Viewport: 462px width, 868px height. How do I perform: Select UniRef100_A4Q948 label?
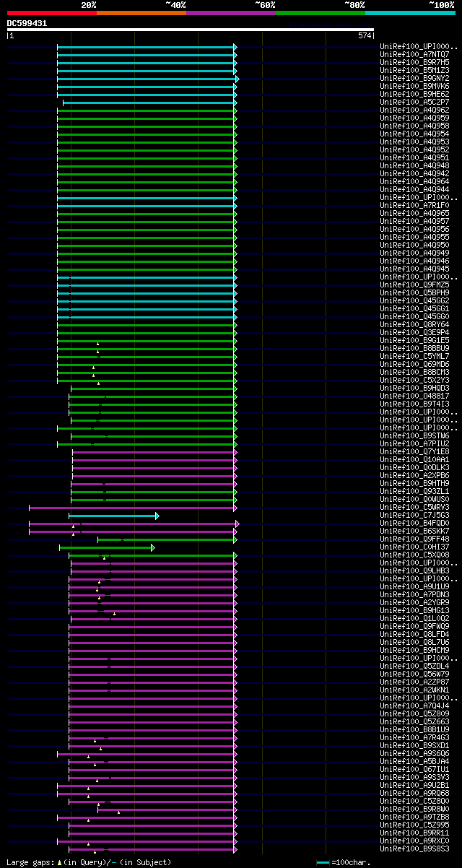[414, 165]
